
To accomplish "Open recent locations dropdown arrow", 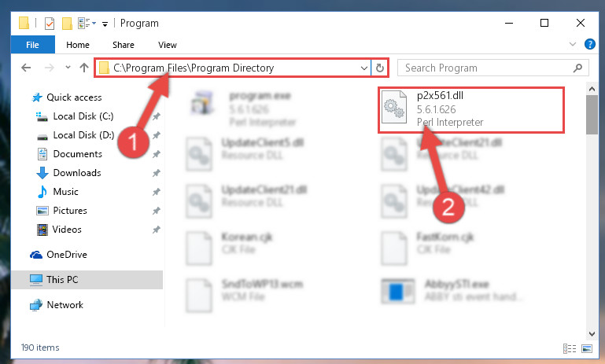I will tap(68, 68).
